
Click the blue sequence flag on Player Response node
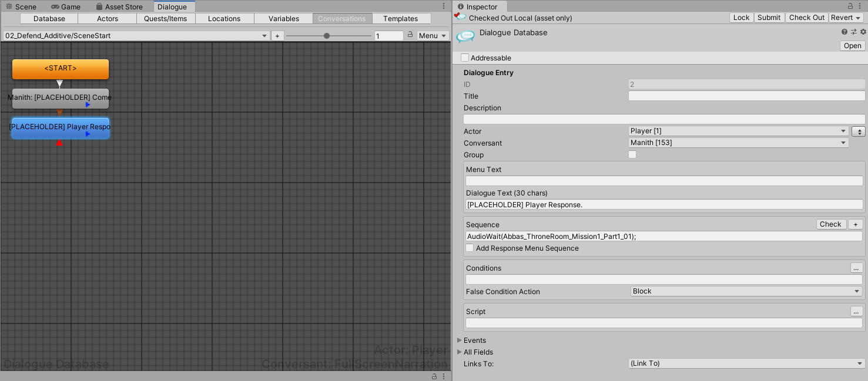(88, 134)
